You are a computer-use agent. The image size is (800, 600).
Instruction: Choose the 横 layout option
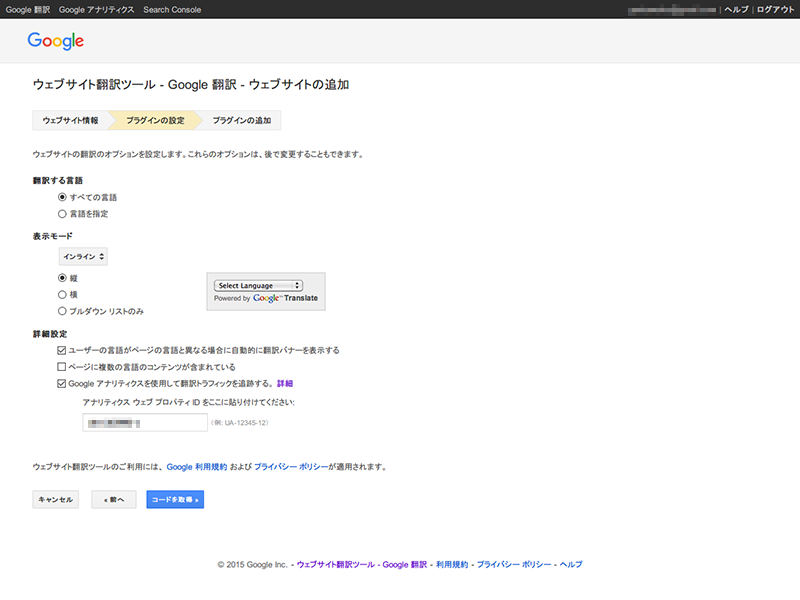(62, 294)
